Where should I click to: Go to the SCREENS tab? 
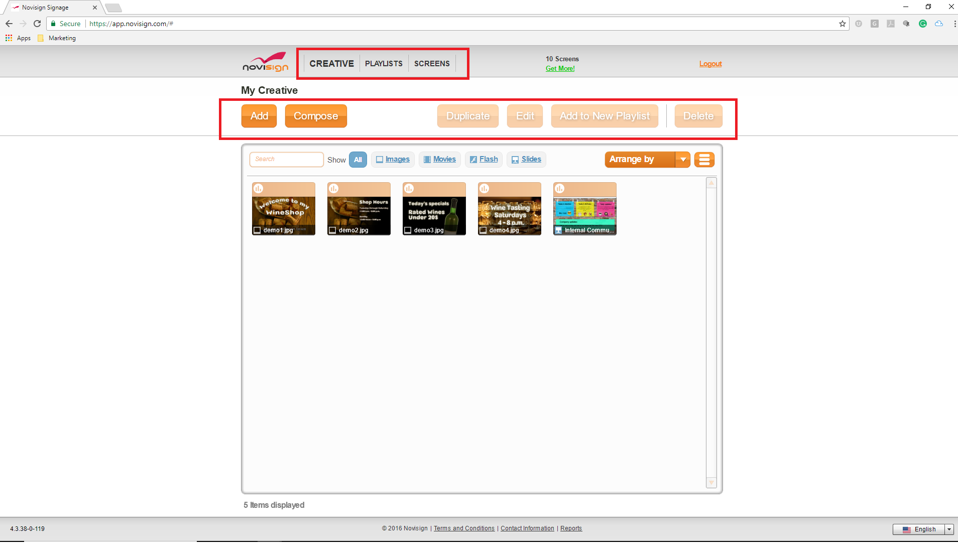[432, 64]
